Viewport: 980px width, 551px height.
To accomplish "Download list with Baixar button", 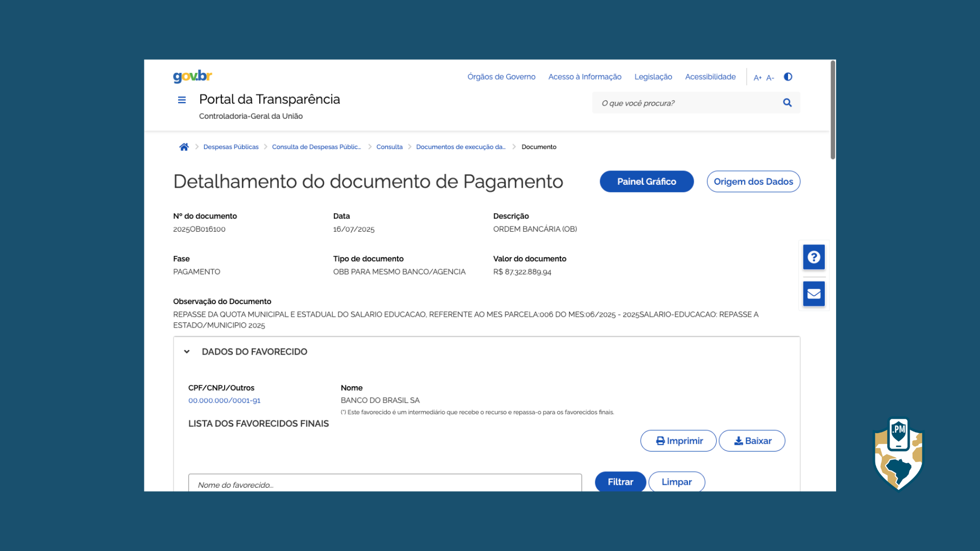I will point(752,441).
